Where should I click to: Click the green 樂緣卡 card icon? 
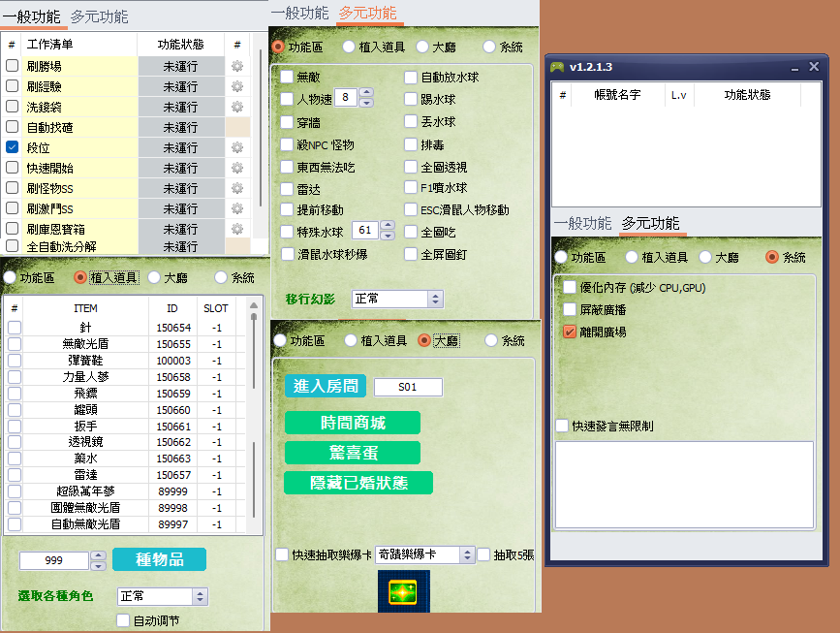click(403, 590)
